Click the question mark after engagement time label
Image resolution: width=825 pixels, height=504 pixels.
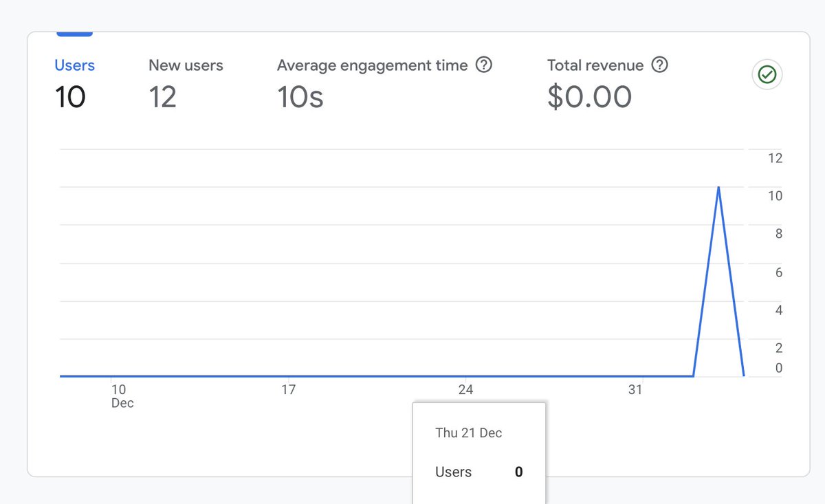[x=483, y=65]
